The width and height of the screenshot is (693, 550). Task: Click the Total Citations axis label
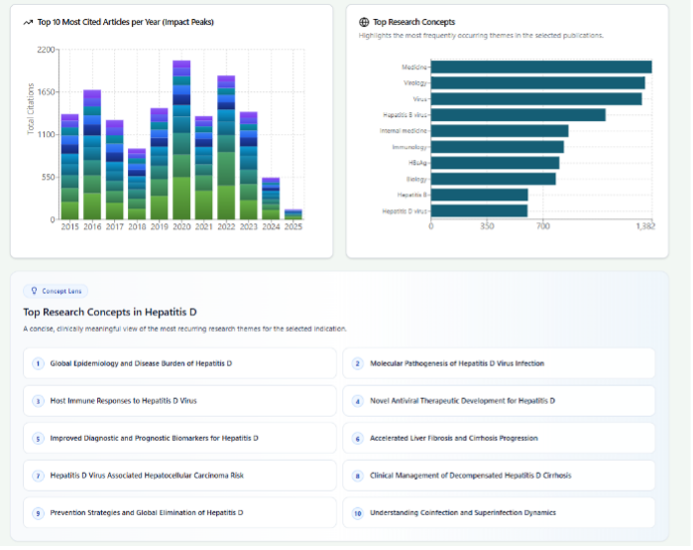[x=30, y=109]
